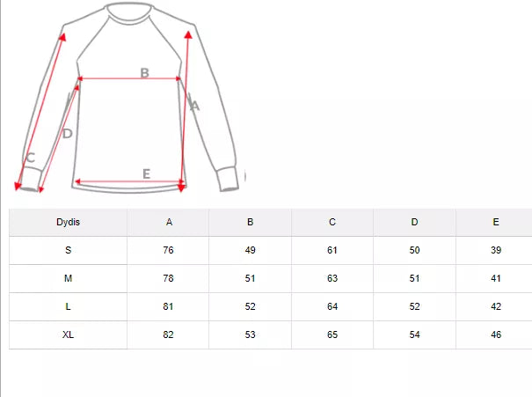Click the A length label on sweater diagram
This screenshot has width=532, height=397.
click(195, 106)
